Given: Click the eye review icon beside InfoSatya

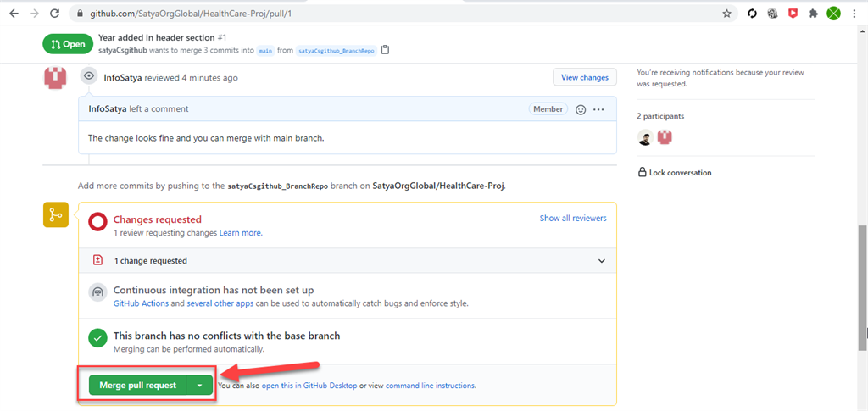Looking at the screenshot, I should pyautogui.click(x=88, y=76).
